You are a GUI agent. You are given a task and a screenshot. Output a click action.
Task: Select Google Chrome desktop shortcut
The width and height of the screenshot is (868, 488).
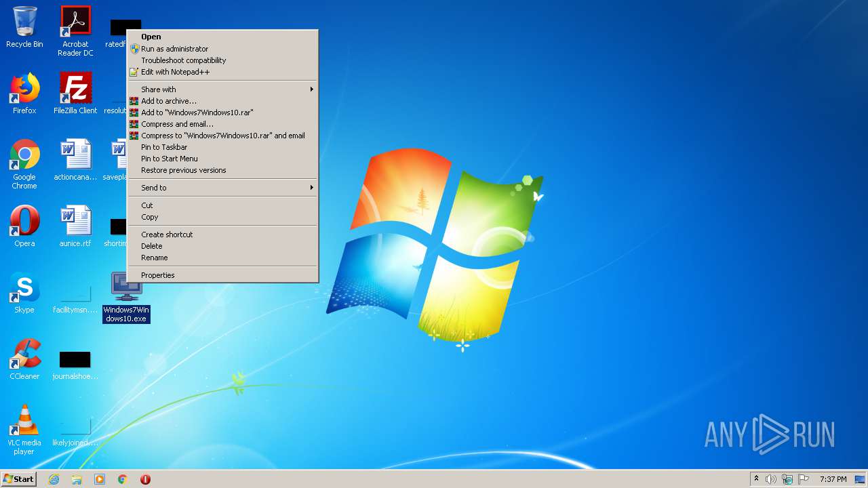pos(24,164)
